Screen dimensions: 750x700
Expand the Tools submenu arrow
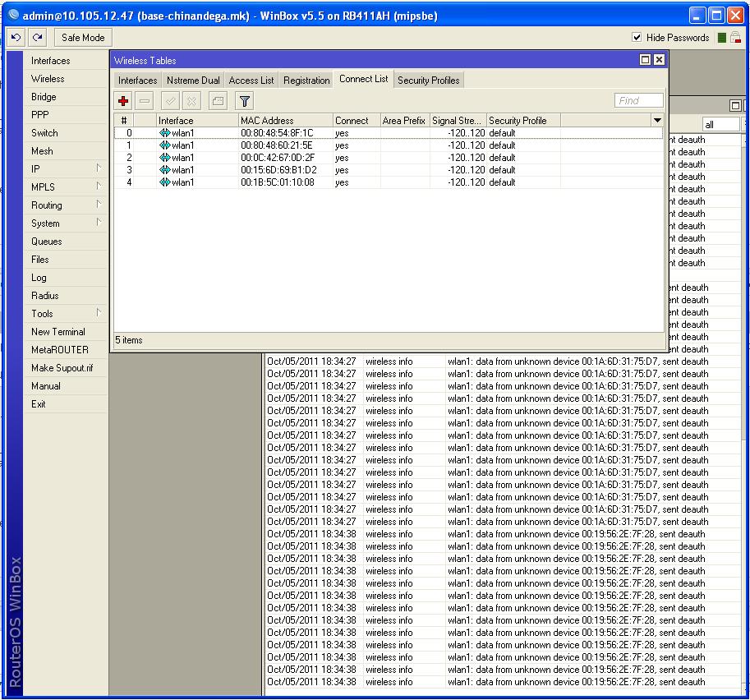[x=98, y=312]
